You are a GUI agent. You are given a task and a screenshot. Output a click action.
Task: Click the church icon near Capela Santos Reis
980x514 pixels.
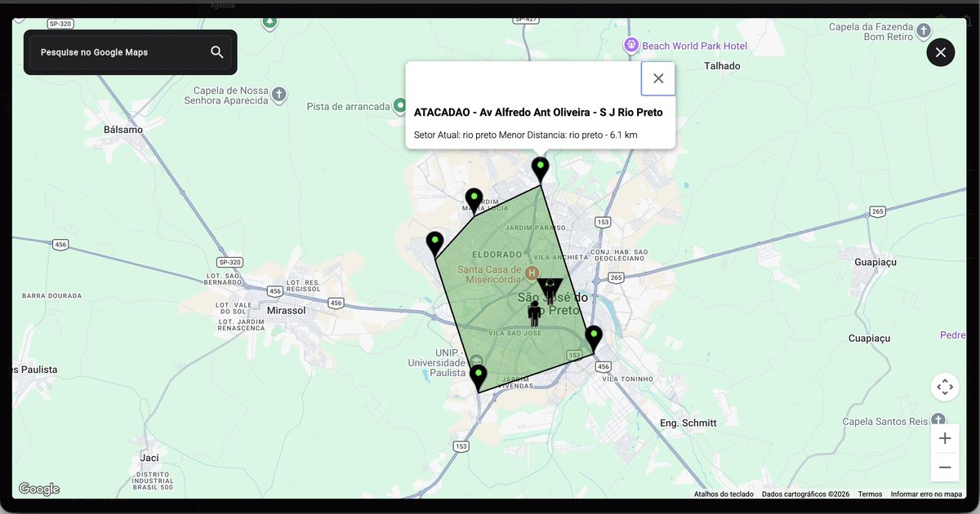[x=938, y=418]
